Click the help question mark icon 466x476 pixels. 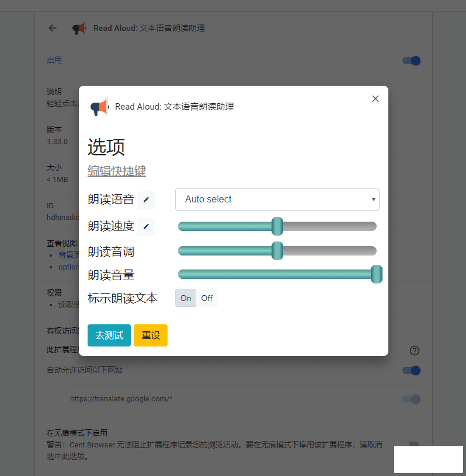tap(415, 351)
